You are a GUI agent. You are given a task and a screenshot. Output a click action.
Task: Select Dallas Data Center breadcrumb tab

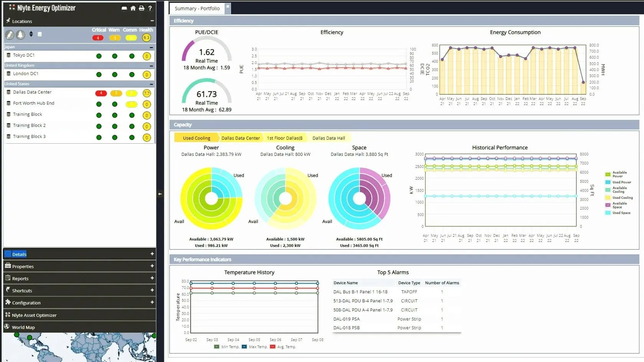[x=240, y=138]
